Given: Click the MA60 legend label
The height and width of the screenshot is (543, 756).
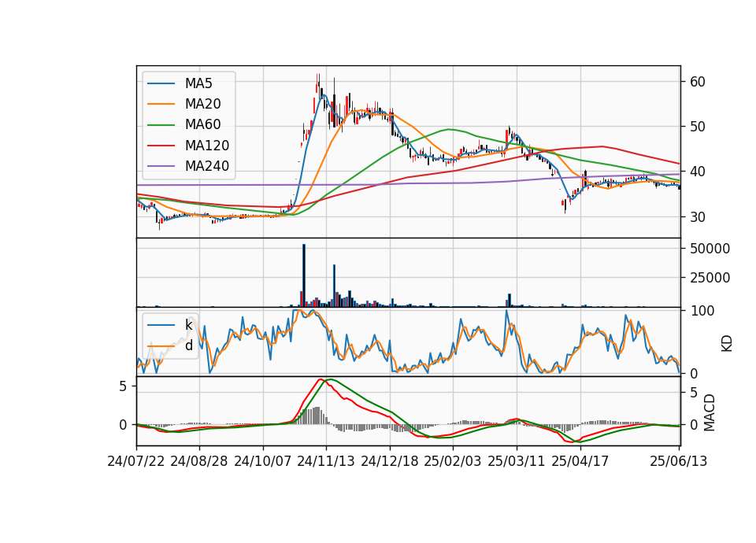Looking at the screenshot, I should (202, 124).
